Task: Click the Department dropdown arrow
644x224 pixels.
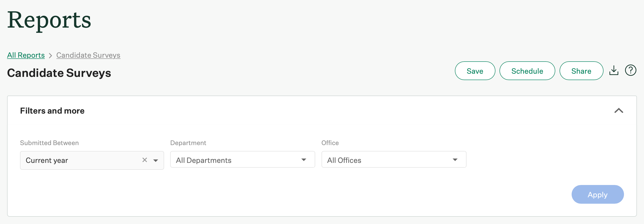Action: point(304,159)
